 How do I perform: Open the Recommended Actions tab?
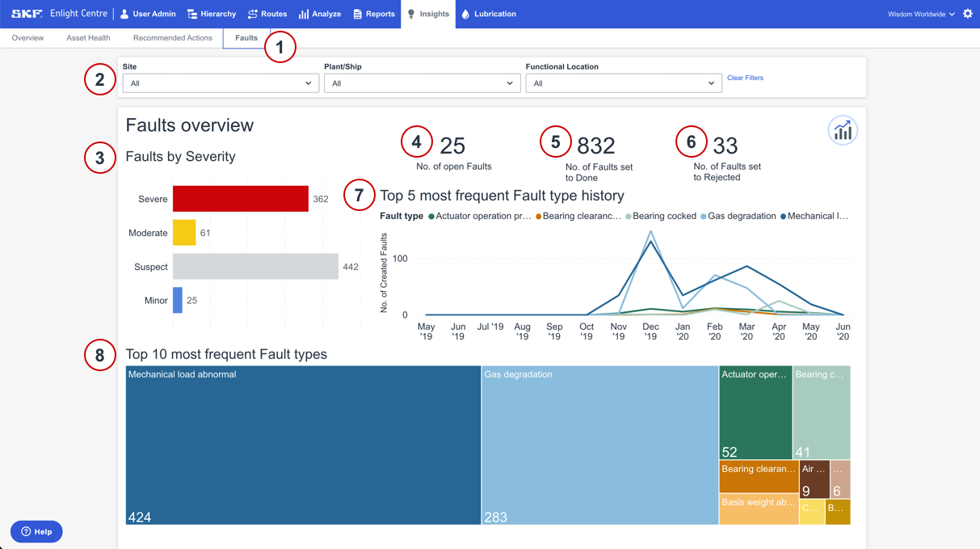coord(171,37)
